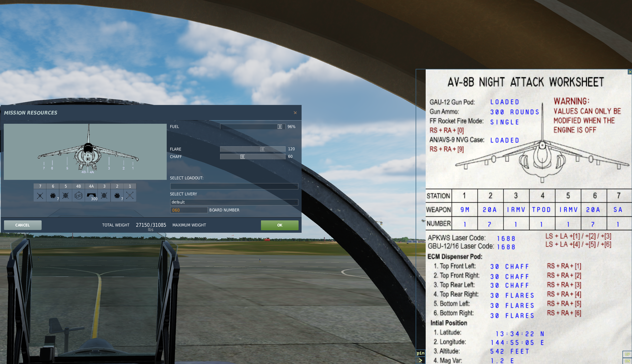Select station 4A column header

click(x=91, y=186)
